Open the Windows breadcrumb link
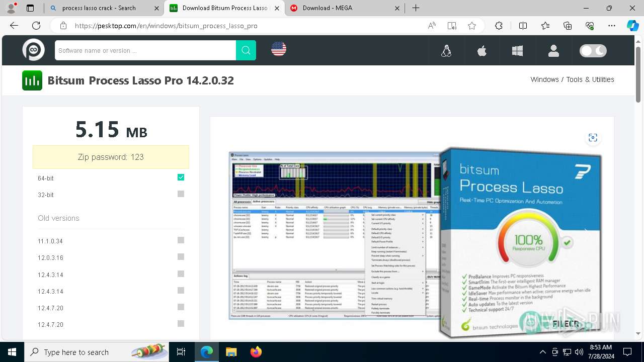Image resolution: width=644 pixels, height=362 pixels. point(544,79)
